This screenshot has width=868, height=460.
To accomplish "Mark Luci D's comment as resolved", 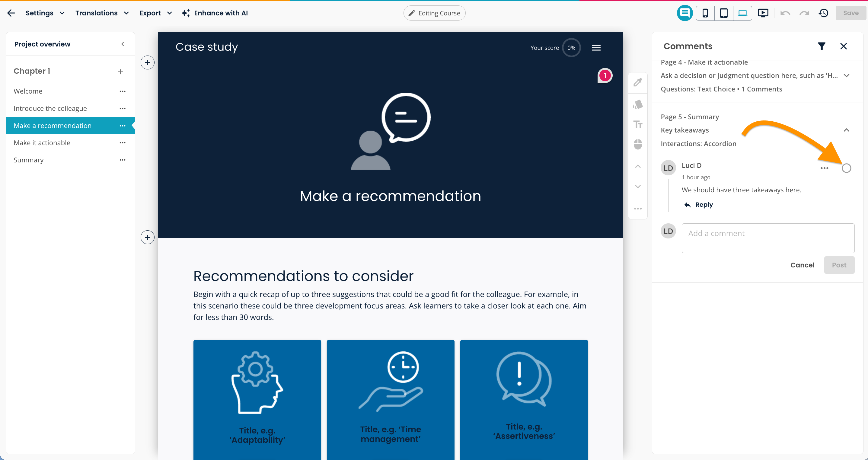I will (846, 168).
